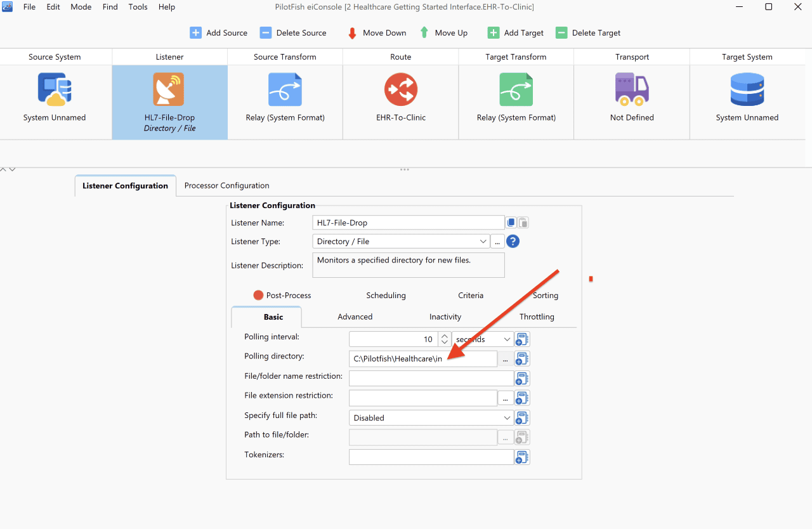Open the EHR-To-Clinic route stage

[x=401, y=89]
